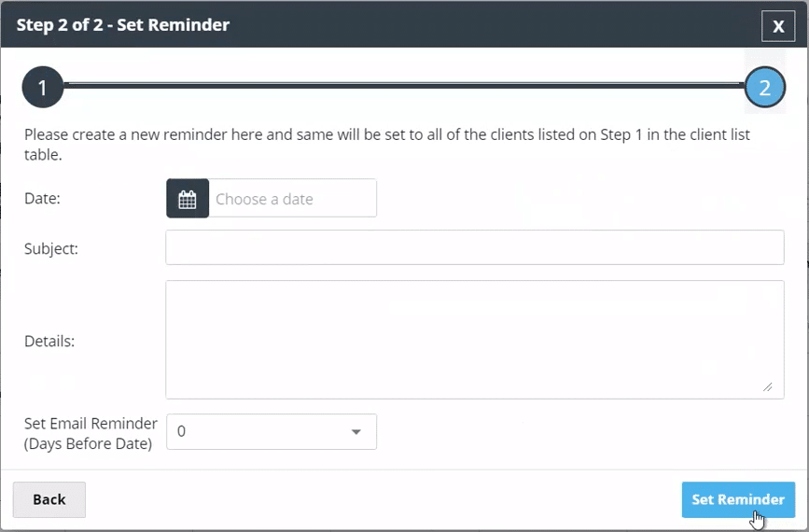Click the value 0 in the days-before dropdown
This screenshot has width=809, height=532.
pyautogui.click(x=182, y=432)
